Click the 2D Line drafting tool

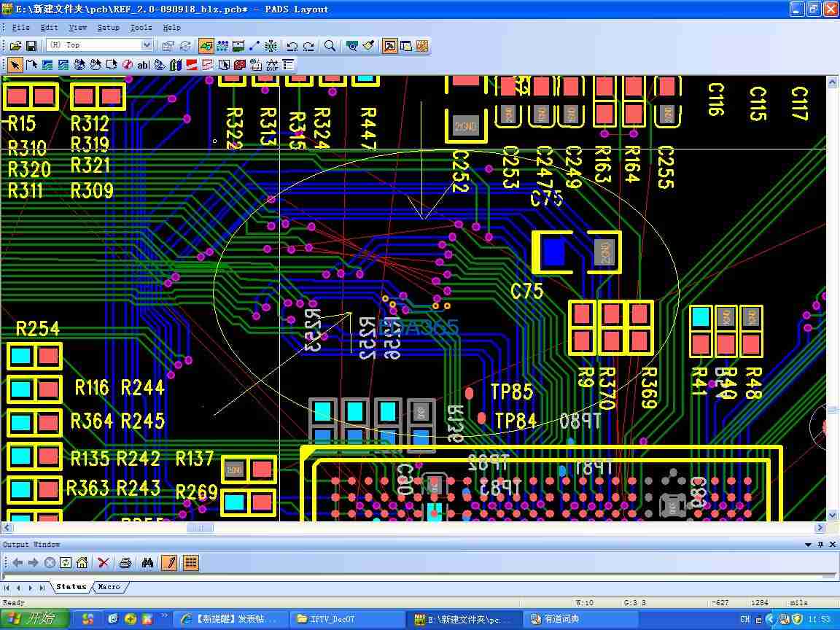31,66
